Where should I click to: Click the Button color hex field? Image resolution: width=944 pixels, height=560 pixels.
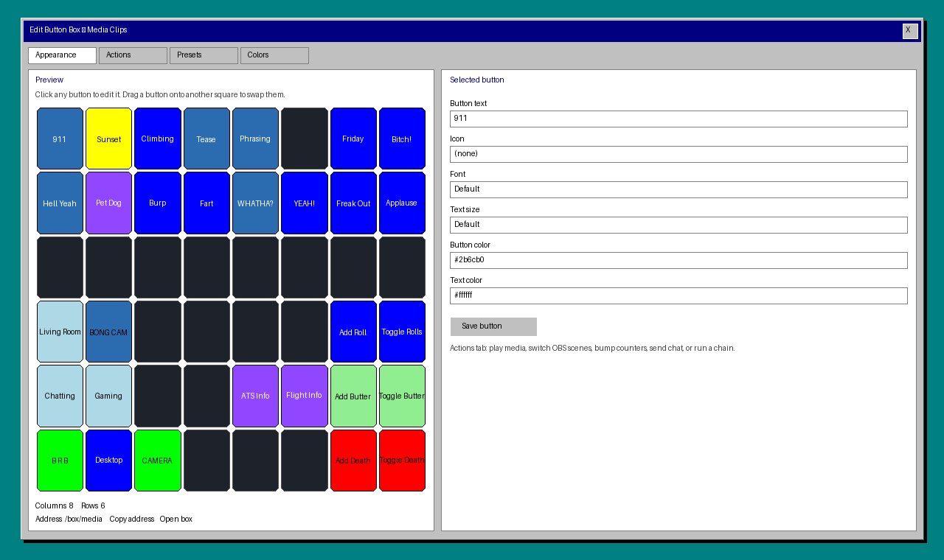678,260
